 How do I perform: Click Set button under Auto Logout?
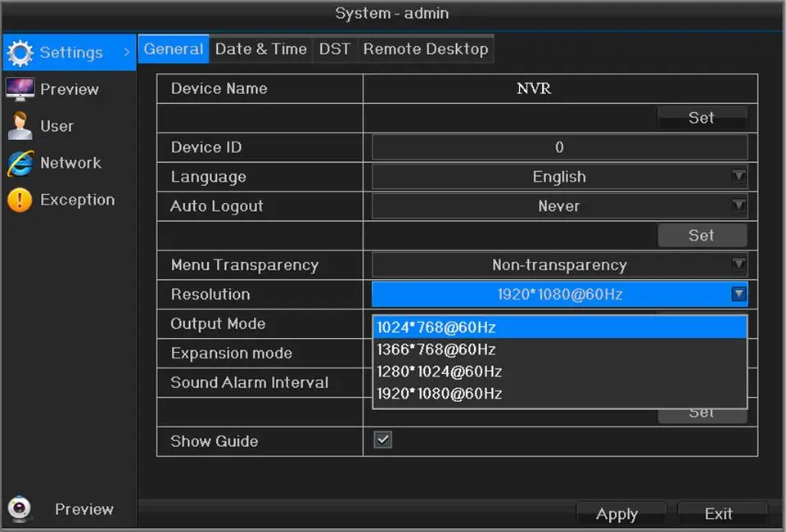click(702, 236)
